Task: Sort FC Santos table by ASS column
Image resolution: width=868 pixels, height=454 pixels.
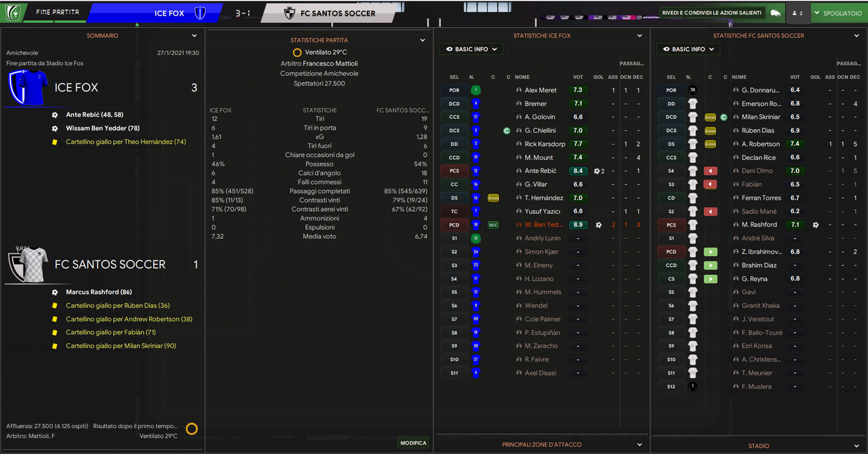Action: 830,77
